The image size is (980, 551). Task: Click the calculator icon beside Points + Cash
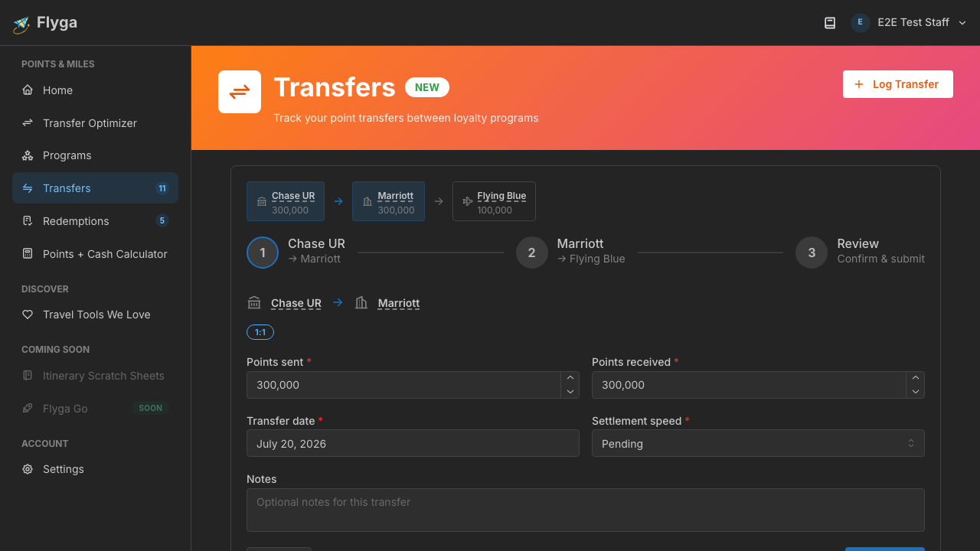[28, 254]
